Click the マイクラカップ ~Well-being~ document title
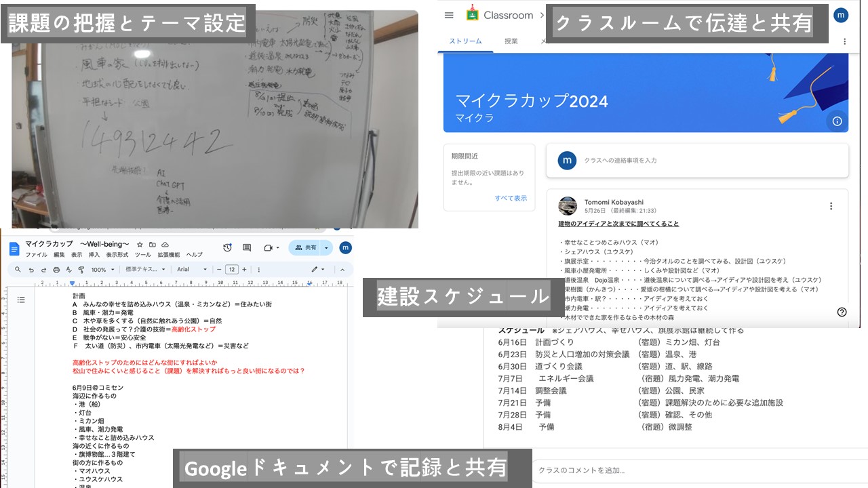The width and height of the screenshot is (868, 488). (77, 244)
